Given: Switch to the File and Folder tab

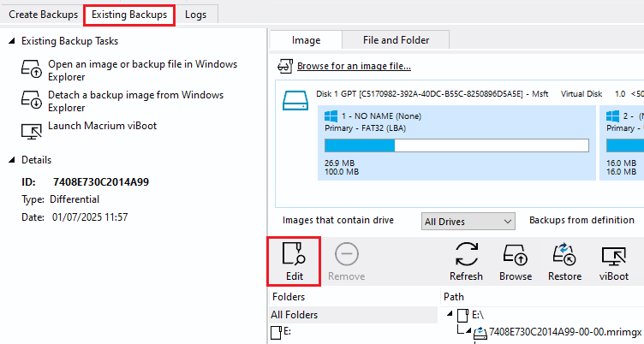Looking at the screenshot, I should coord(396,40).
